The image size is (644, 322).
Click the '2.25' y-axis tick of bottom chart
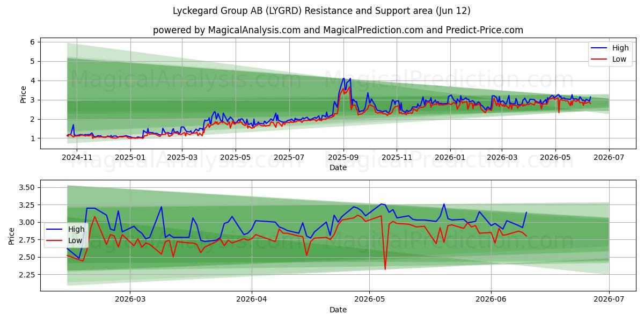pos(27,275)
